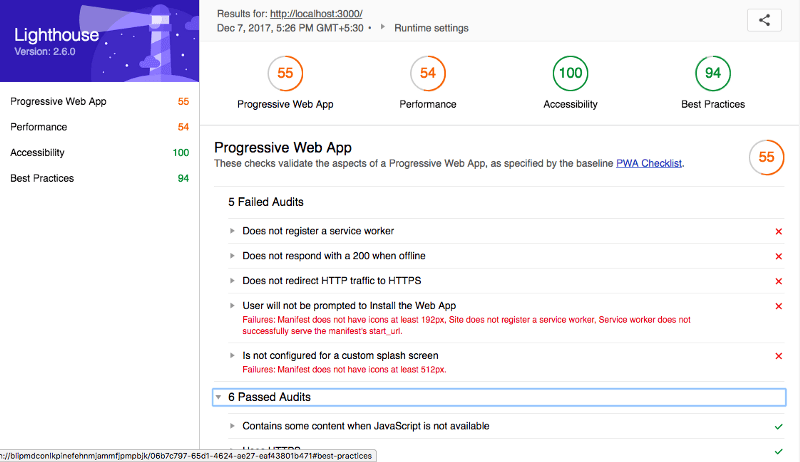This screenshot has width=800, height=462.
Task: Click the red X for service worker audit
Action: click(779, 232)
